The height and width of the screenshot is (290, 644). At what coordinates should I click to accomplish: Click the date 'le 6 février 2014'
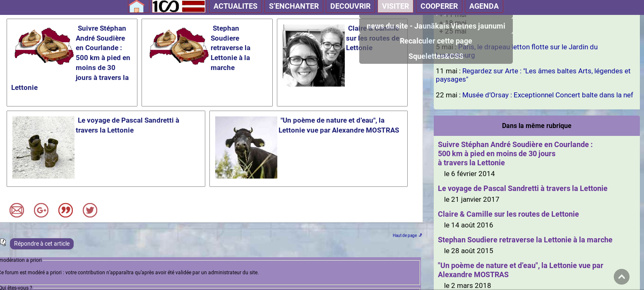coord(469,174)
